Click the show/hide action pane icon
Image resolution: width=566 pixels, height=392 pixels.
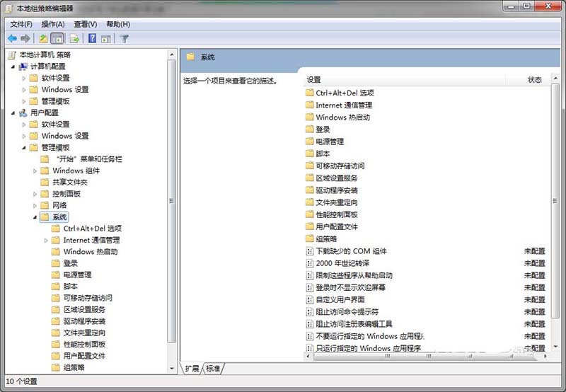[x=106, y=38]
